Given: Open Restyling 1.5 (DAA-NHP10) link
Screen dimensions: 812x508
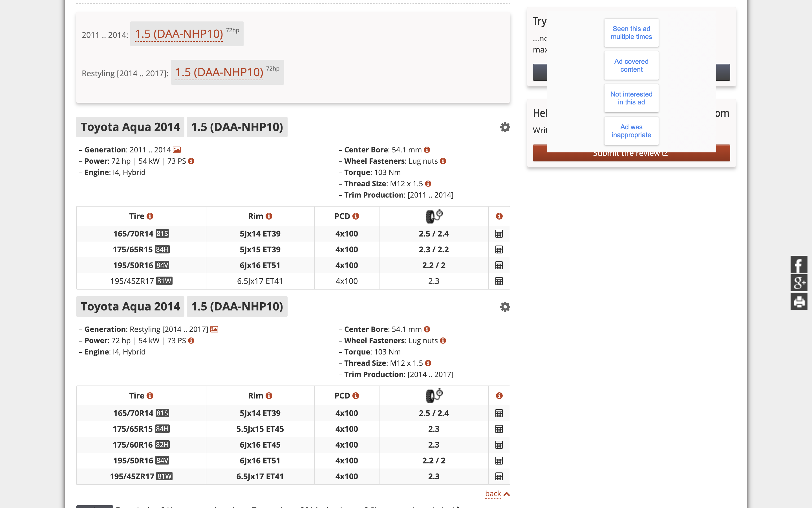Looking at the screenshot, I should (219, 72).
